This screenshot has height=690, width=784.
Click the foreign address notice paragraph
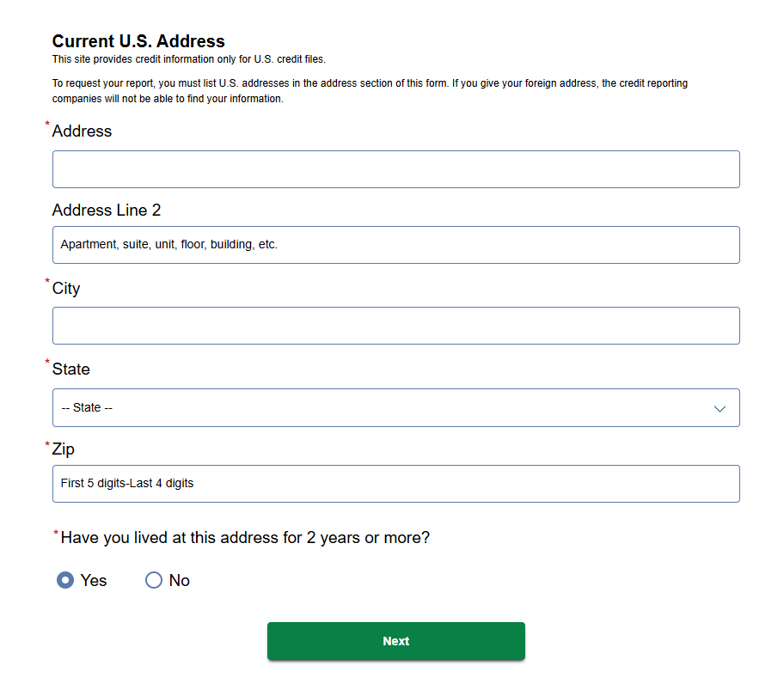coord(370,91)
